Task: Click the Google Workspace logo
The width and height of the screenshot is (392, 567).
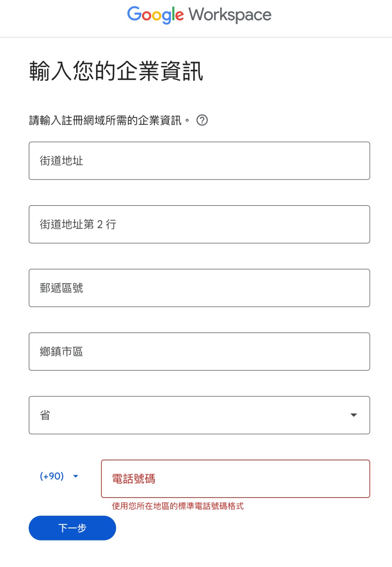Action: pos(199,15)
